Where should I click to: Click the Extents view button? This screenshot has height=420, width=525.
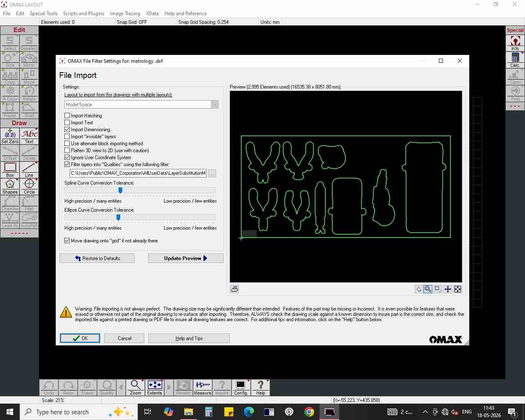pos(155,388)
